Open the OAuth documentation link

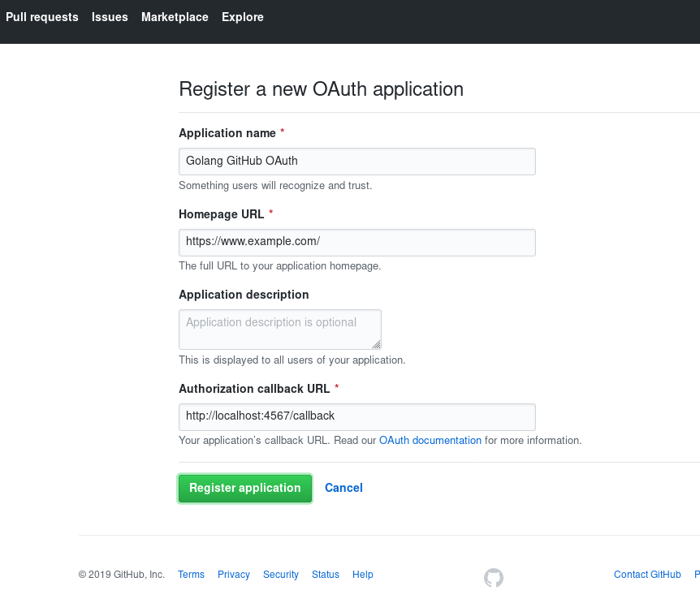(x=430, y=441)
